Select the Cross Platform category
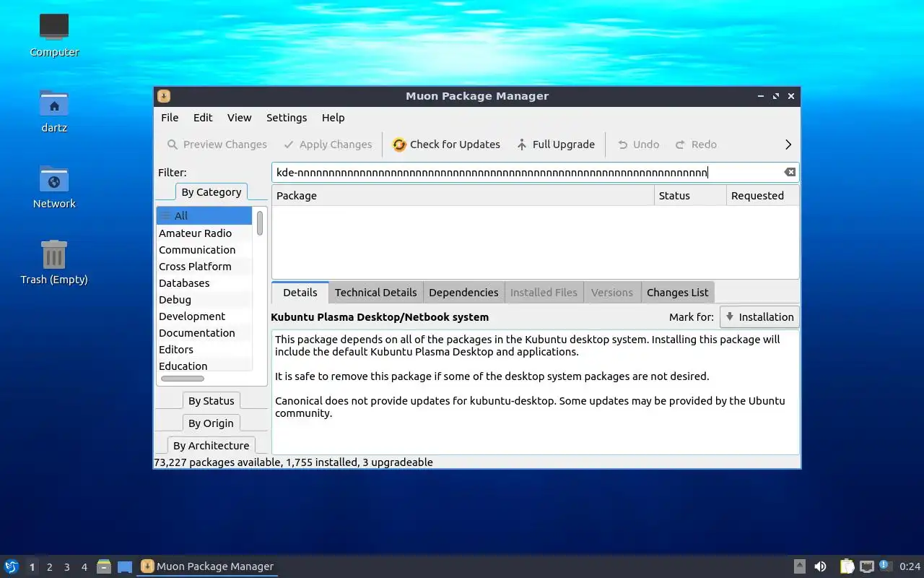The width and height of the screenshot is (924, 578). click(204, 266)
